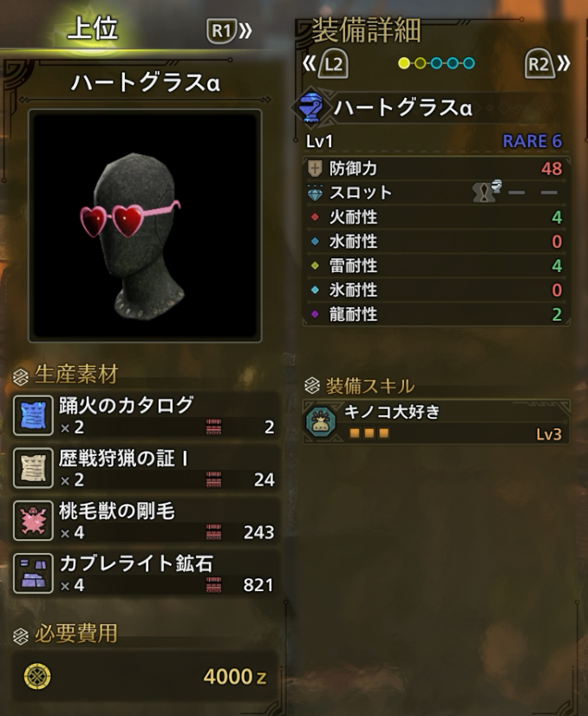This screenshot has height=716, width=588.
Task: Select the 上位 rank tab
Action: [93, 29]
